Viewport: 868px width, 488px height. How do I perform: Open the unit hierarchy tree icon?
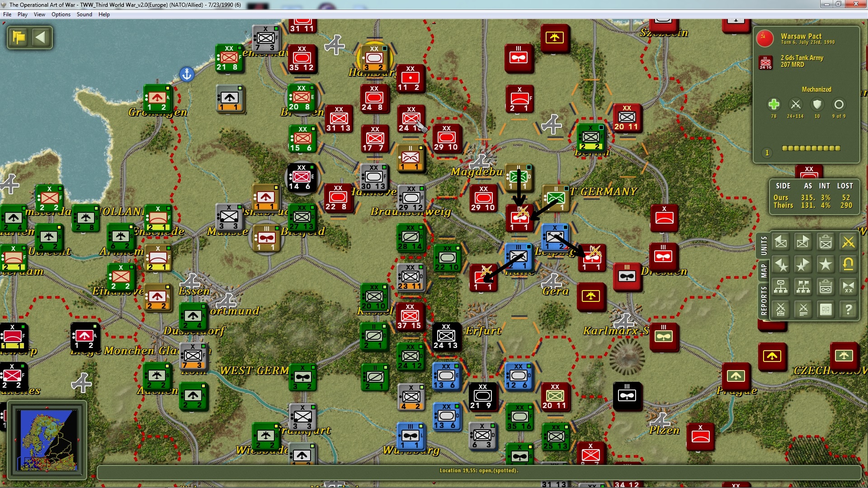click(x=781, y=287)
